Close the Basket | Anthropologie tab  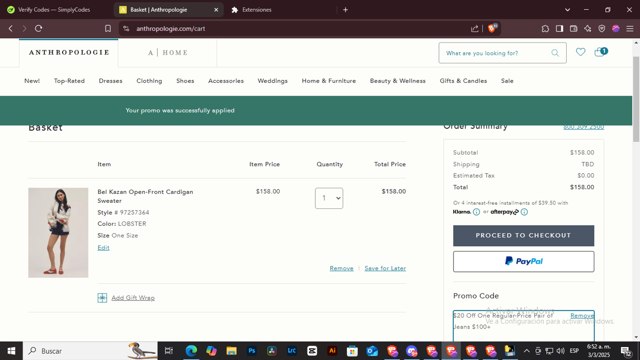pos(216,9)
